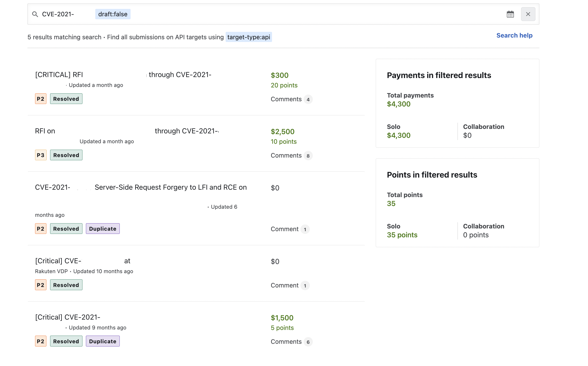Click Comments count 8 badge
The height and width of the screenshot is (366, 588).
(x=308, y=156)
